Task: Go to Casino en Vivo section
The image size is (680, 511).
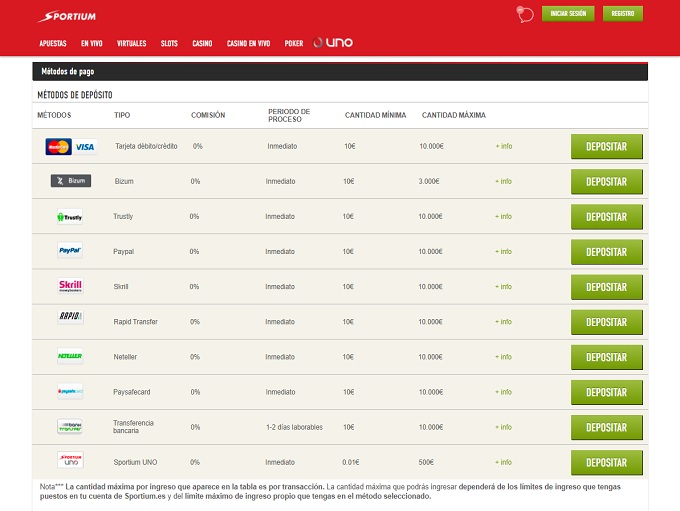Action: point(248,44)
